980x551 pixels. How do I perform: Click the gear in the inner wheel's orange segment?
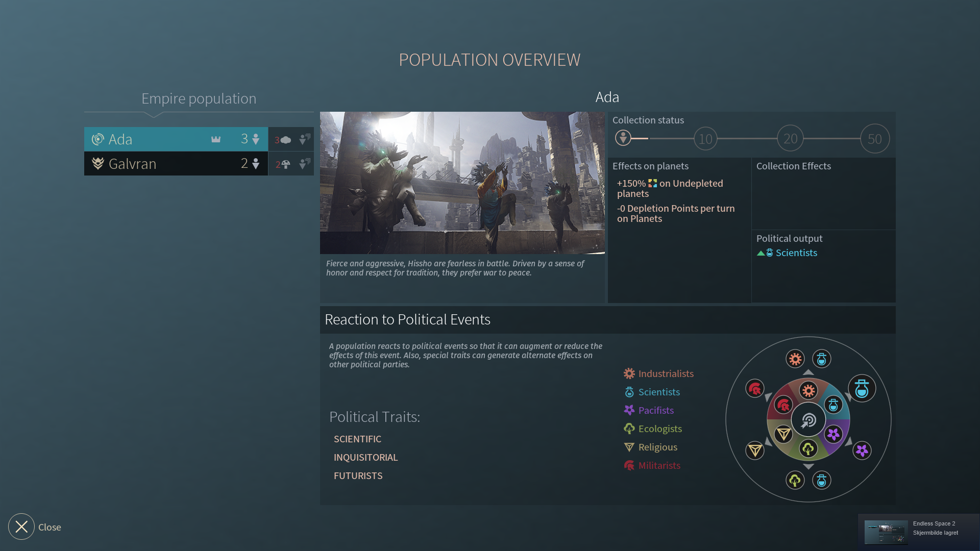click(808, 391)
